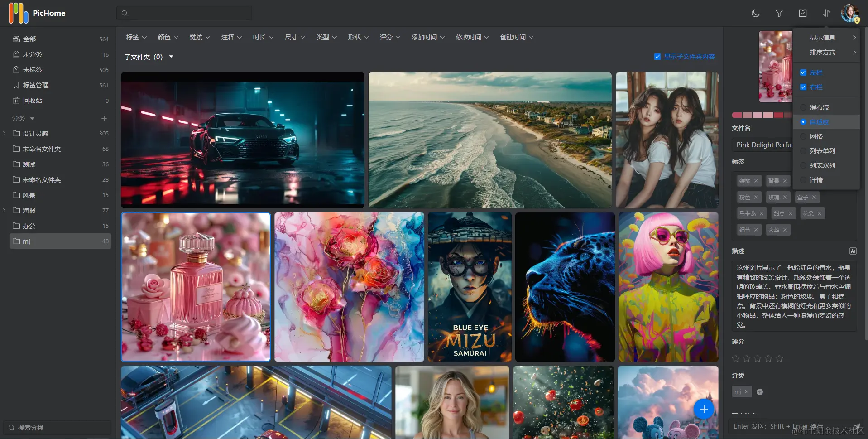Viewport: 868px width, 439px height.
Task: Open 标签管理 tag management
Action: click(60, 85)
